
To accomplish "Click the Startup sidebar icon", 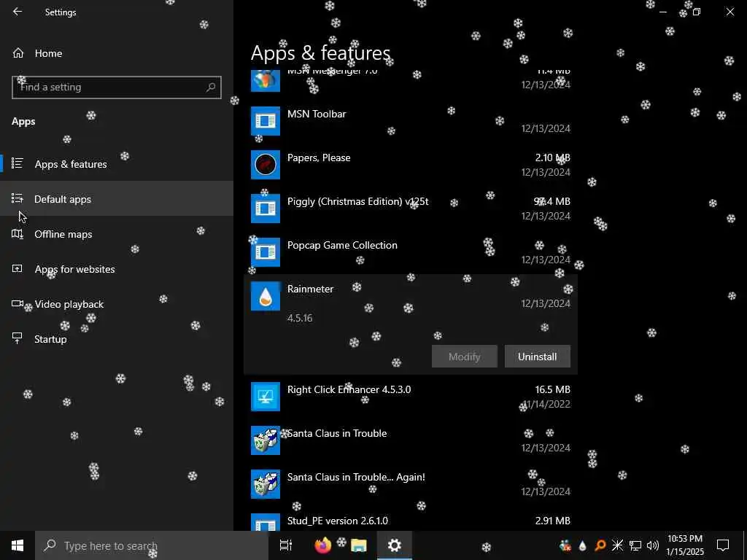I will (x=18, y=338).
